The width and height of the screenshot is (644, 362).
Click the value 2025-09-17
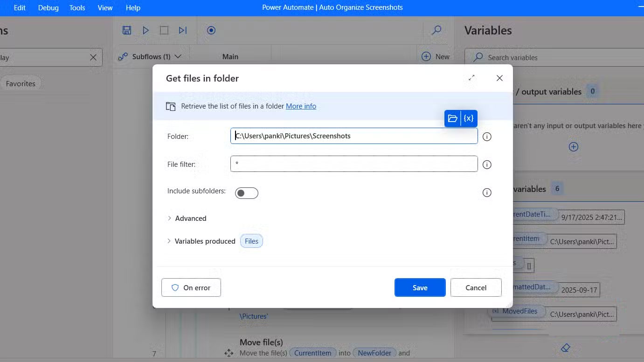tap(579, 289)
